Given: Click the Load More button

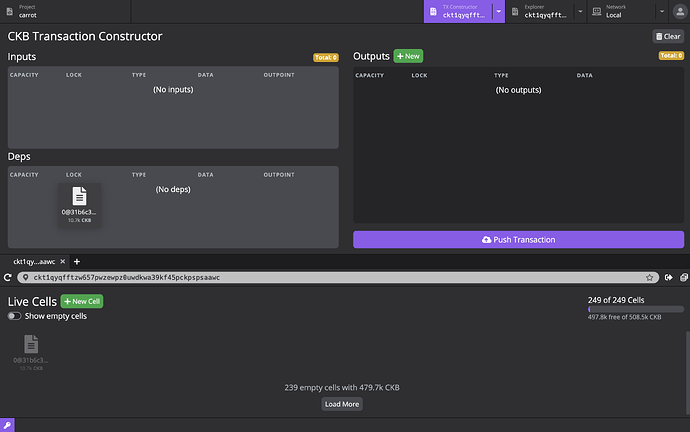Looking at the screenshot, I should pos(342,404).
